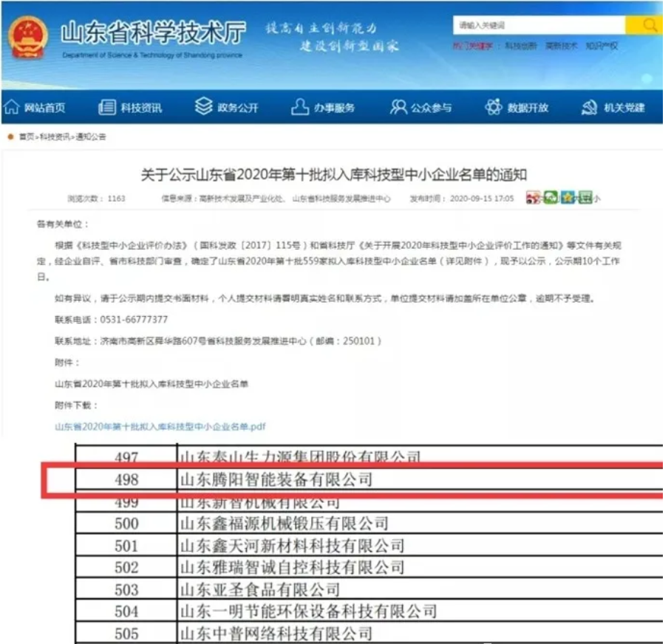
Task: Click the yellow search magnifier button
Action: pyautogui.click(x=644, y=25)
